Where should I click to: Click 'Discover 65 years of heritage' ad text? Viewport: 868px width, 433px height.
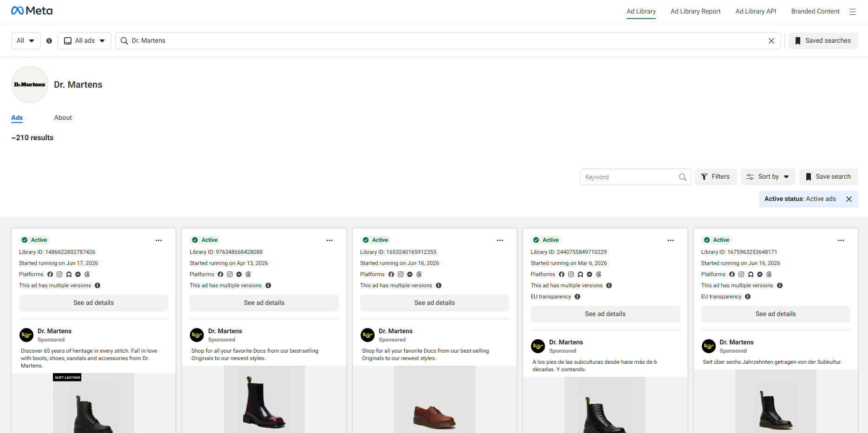coord(89,358)
